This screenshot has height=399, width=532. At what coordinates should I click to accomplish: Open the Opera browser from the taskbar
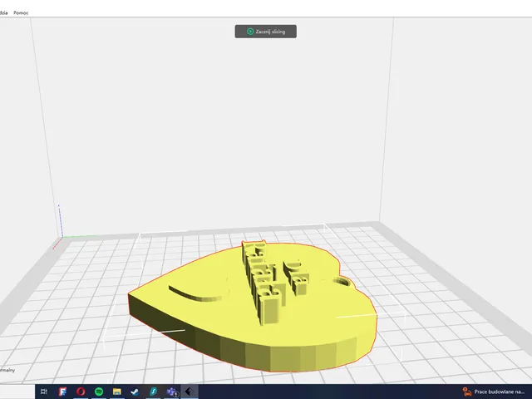click(x=81, y=392)
